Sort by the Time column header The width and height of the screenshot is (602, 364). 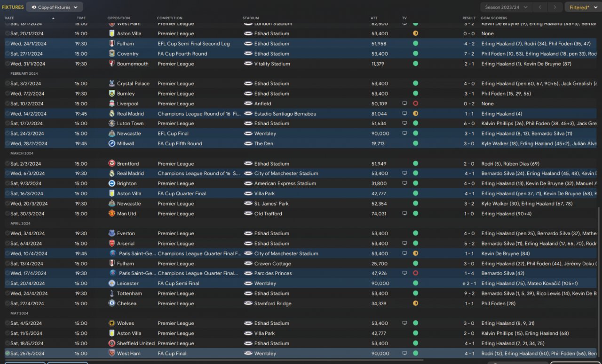(x=81, y=18)
